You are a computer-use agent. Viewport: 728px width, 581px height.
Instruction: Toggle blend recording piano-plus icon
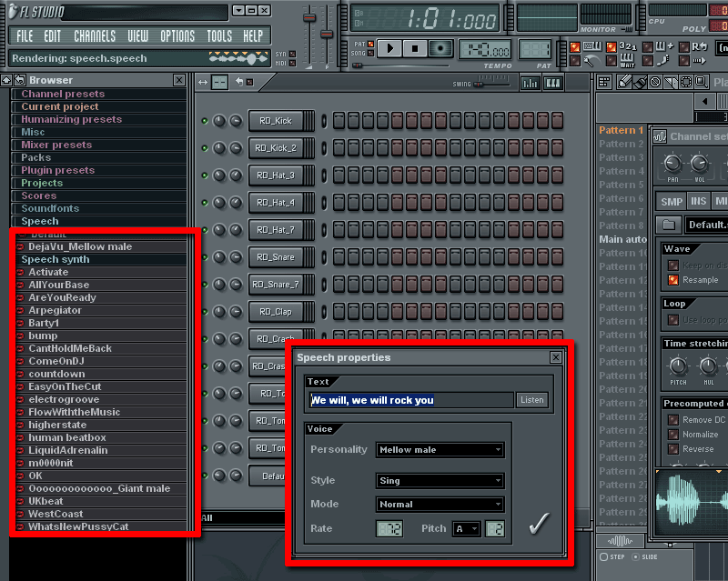pos(664,46)
